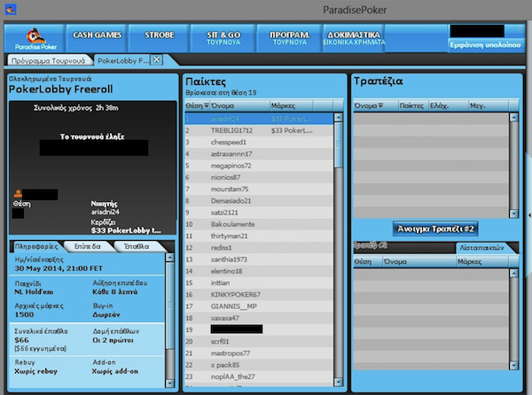Click the players list scrollbar thumb
Viewport: 532px width, 395px height.
pos(339,144)
